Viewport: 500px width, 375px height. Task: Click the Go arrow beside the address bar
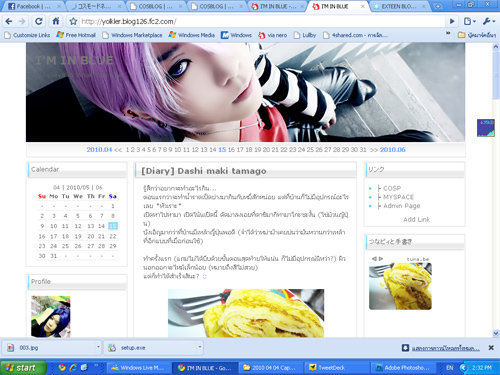(452, 21)
